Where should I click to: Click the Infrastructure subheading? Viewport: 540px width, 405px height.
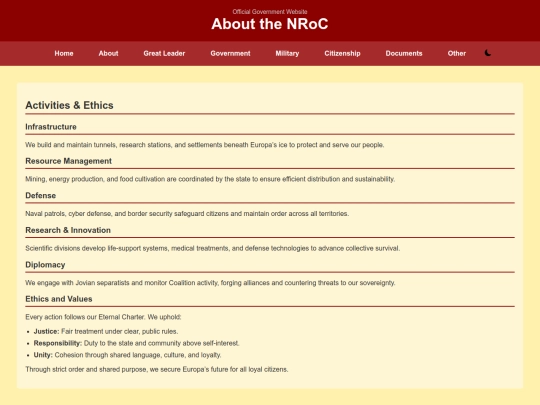pyautogui.click(x=51, y=127)
